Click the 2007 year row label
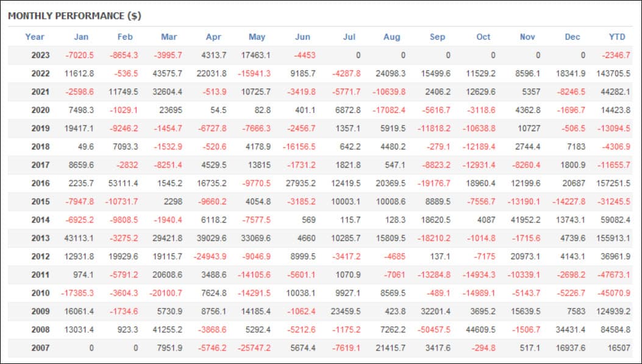Viewport: 642px width, 364px height. pyautogui.click(x=40, y=348)
